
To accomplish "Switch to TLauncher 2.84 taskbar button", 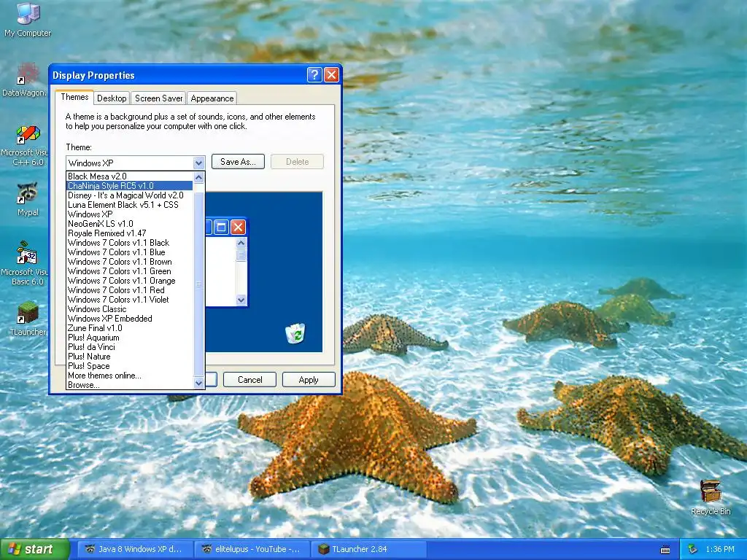I will 368,549.
